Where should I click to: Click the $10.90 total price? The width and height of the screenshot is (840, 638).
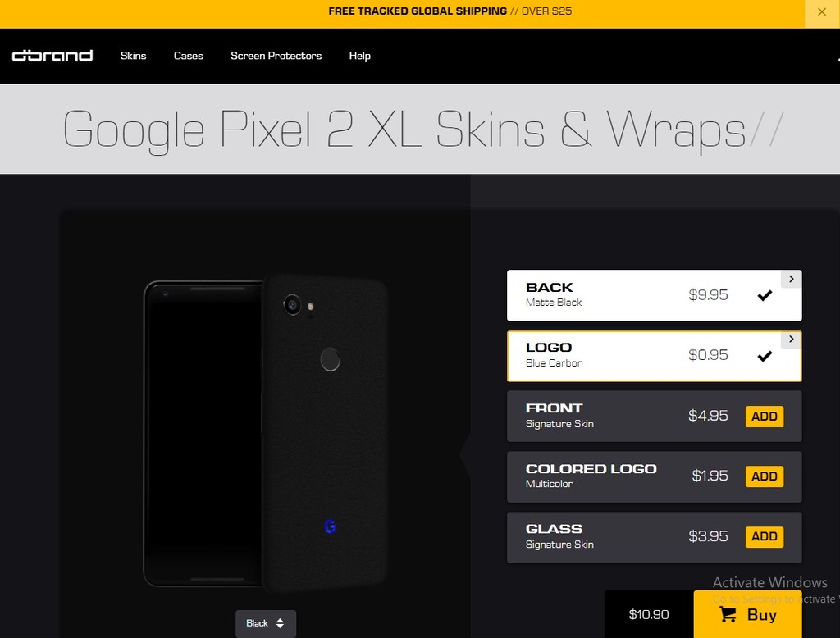pos(649,614)
